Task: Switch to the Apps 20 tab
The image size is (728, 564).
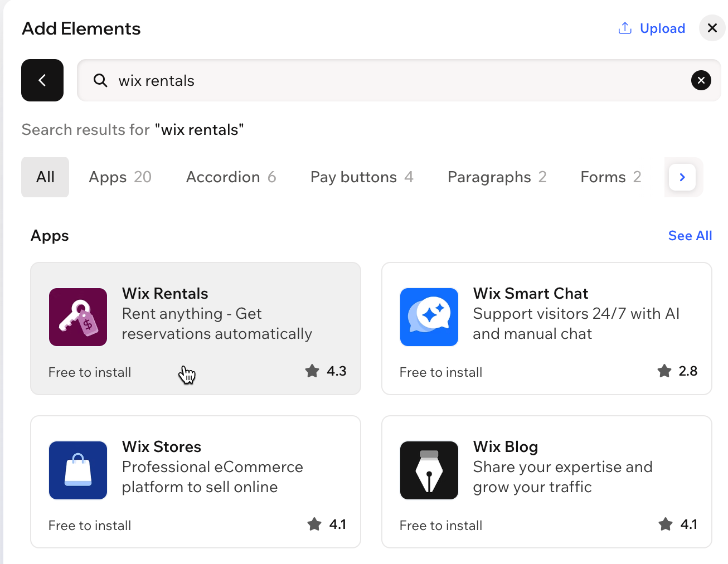Action: 120,177
